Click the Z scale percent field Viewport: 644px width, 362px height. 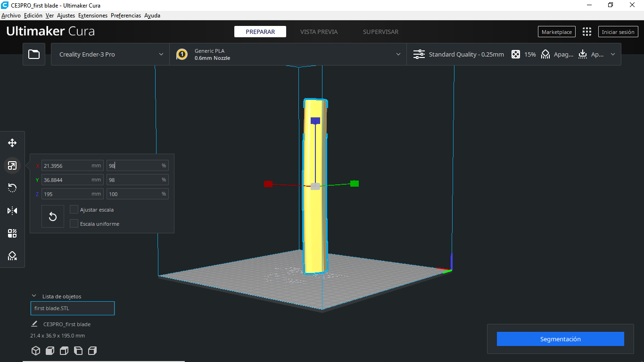[x=137, y=194]
